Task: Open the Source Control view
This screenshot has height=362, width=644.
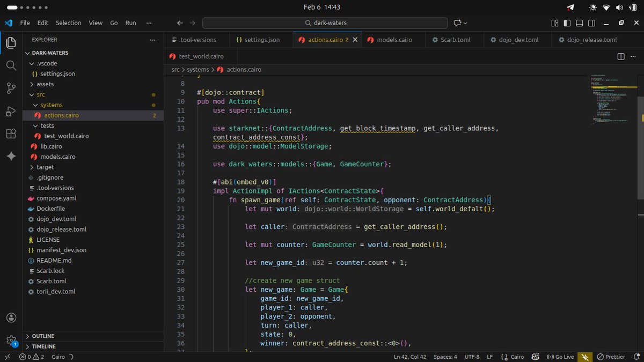Action: pyautogui.click(x=11, y=87)
